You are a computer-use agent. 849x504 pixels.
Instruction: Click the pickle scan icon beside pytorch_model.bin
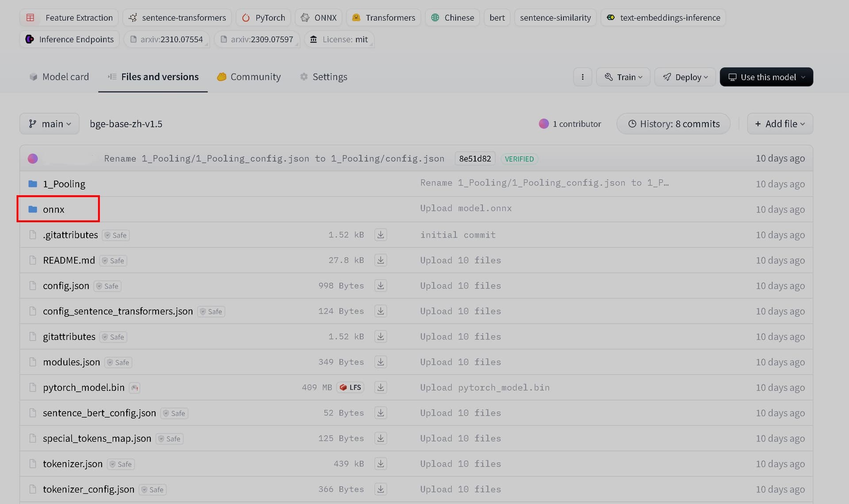(134, 388)
